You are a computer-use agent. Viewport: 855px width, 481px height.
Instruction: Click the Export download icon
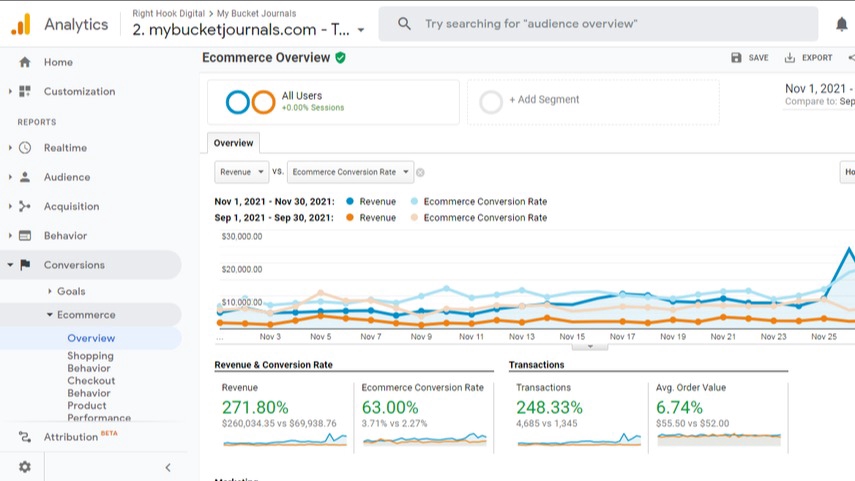[790, 58]
